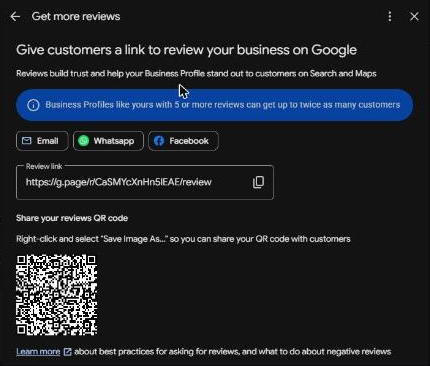Image resolution: width=430 pixels, height=366 pixels.
Task: Share the review link via Email
Action: 42,141
